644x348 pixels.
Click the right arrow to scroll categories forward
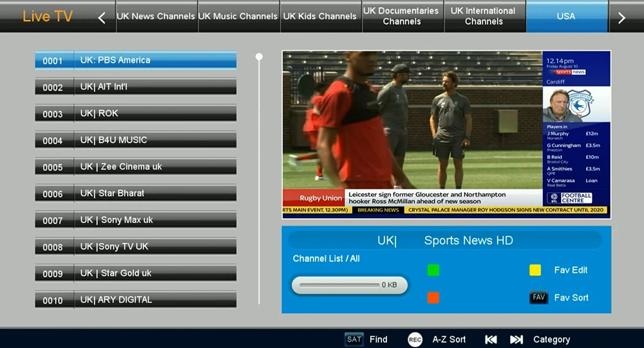[x=621, y=17]
